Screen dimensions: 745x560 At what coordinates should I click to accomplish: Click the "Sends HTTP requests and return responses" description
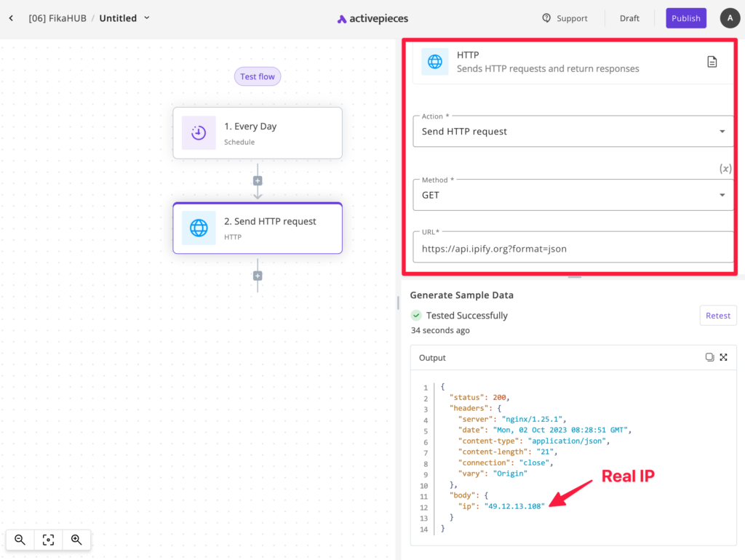coord(548,68)
